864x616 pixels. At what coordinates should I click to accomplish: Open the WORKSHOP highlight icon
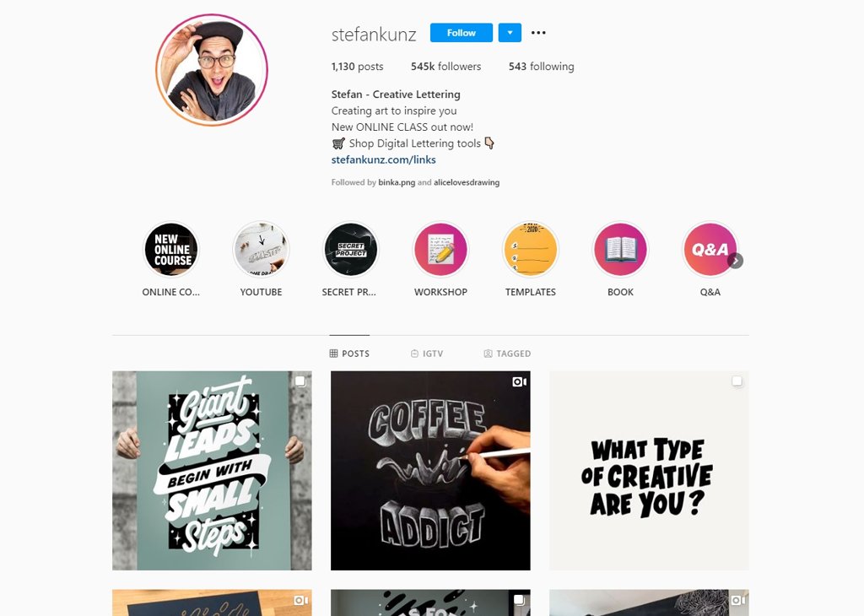tap(440, 250)
